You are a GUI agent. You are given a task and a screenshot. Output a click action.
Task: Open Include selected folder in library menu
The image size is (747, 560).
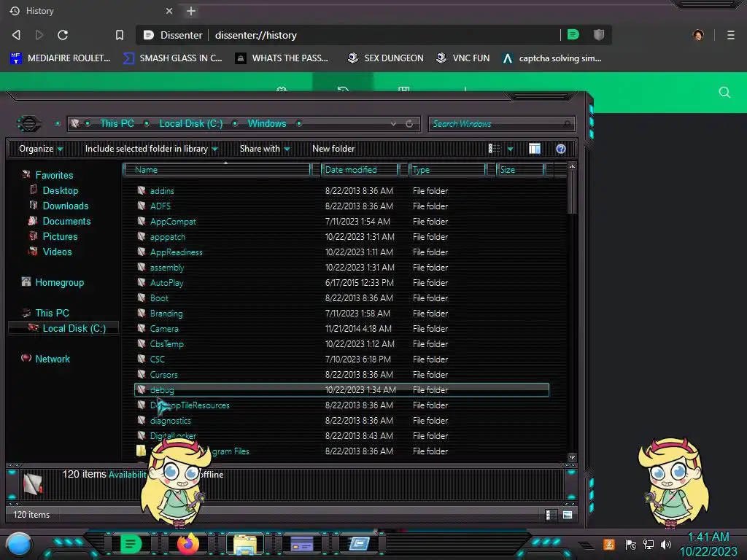pos(151,149)
